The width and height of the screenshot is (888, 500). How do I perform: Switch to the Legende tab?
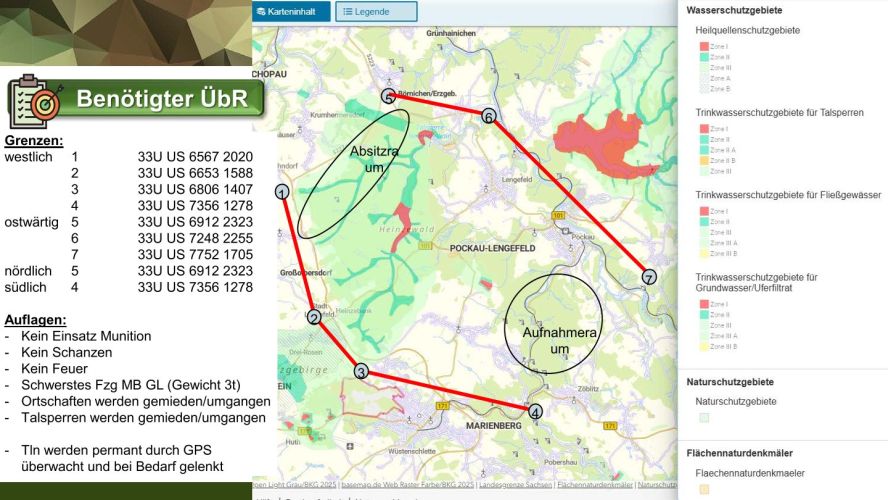[x=375, y=12]
